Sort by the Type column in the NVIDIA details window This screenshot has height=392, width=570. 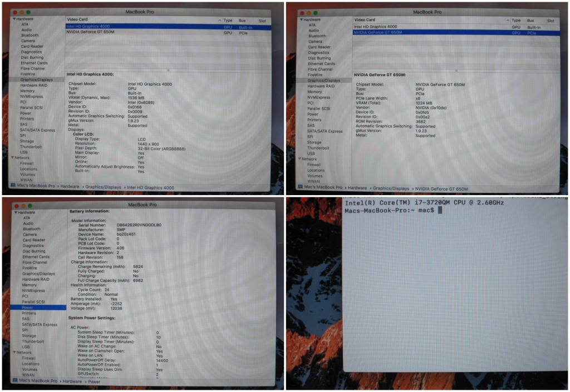click(x=516, y=21)
